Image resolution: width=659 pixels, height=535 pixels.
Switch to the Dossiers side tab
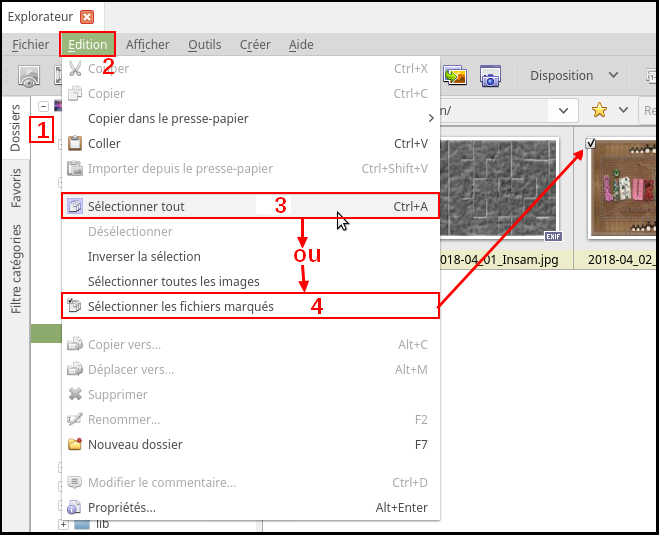pos(16,128)
